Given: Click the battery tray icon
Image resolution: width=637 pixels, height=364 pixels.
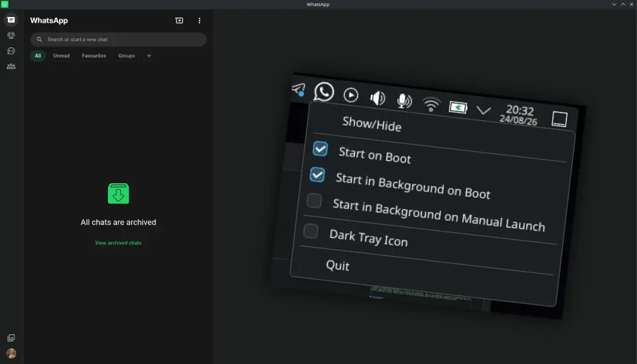Looking at the screenshot, I should coord(458,107).
